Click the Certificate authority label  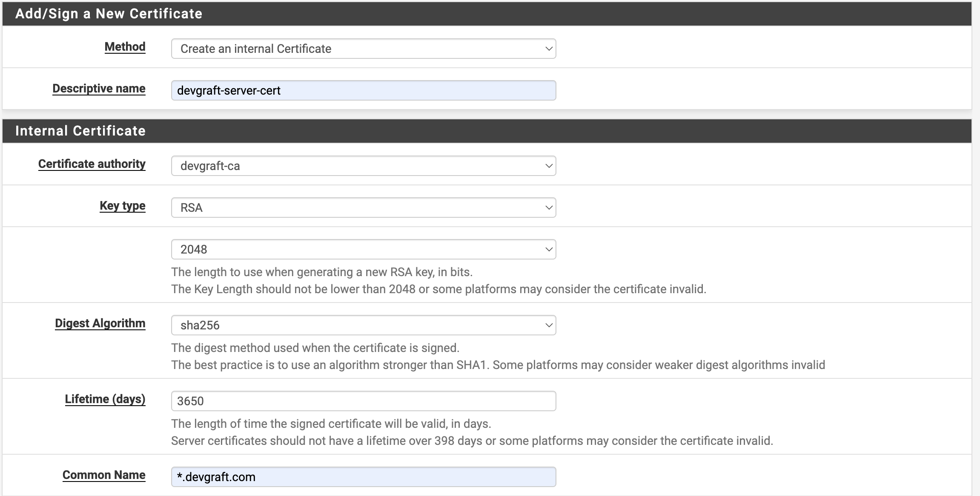click(x=92, y=164)
